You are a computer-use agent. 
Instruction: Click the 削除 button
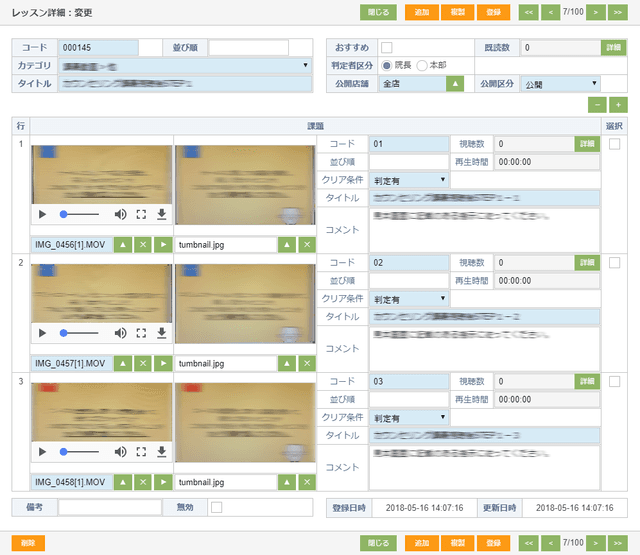[28, 543]
